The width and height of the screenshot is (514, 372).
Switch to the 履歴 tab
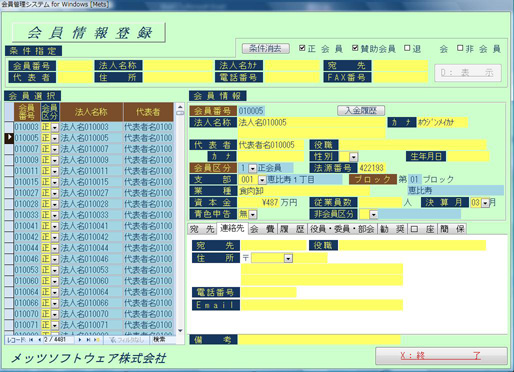point(292,229)
